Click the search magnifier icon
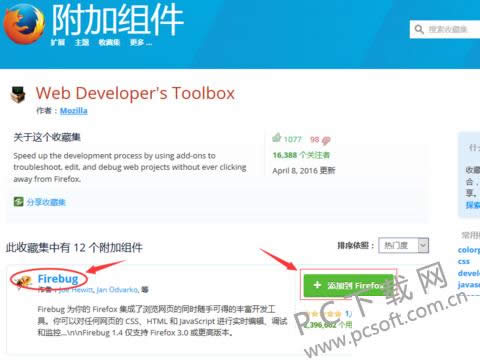 point(419,29)
